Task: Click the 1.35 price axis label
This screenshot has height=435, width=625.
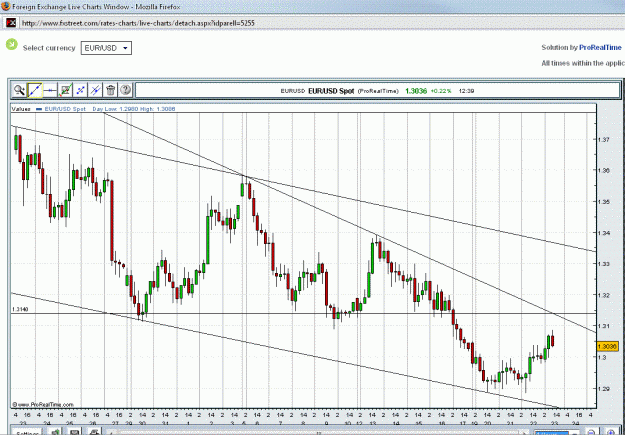Action: 603,201
